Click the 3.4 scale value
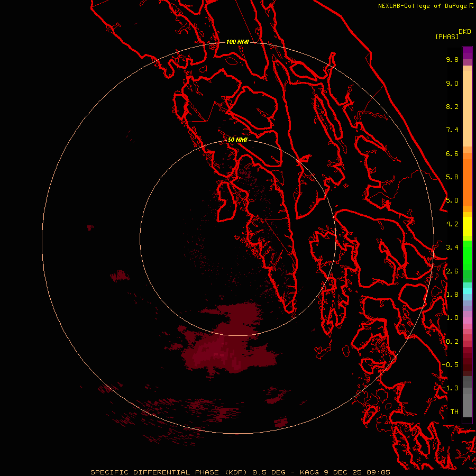The image size is (476, 476). [x=452, y=248]
